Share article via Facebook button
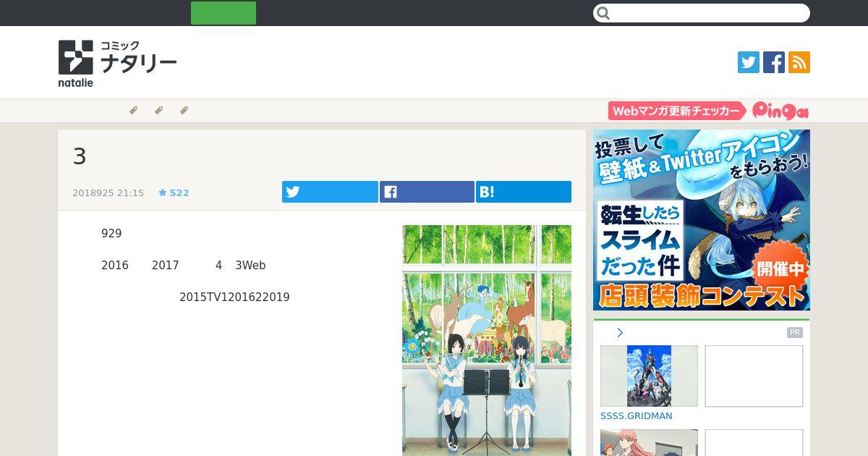This screenshot has width=868, height=456. click(427, 192)
